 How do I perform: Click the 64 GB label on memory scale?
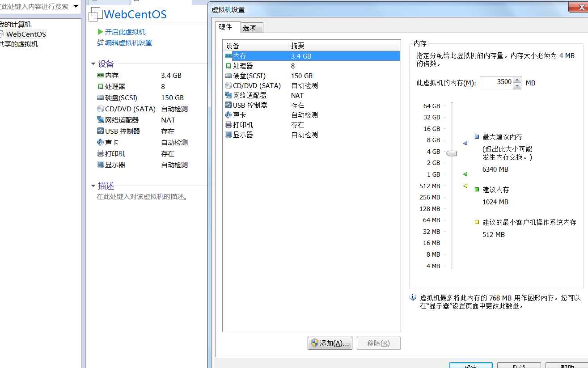[431, 106]
